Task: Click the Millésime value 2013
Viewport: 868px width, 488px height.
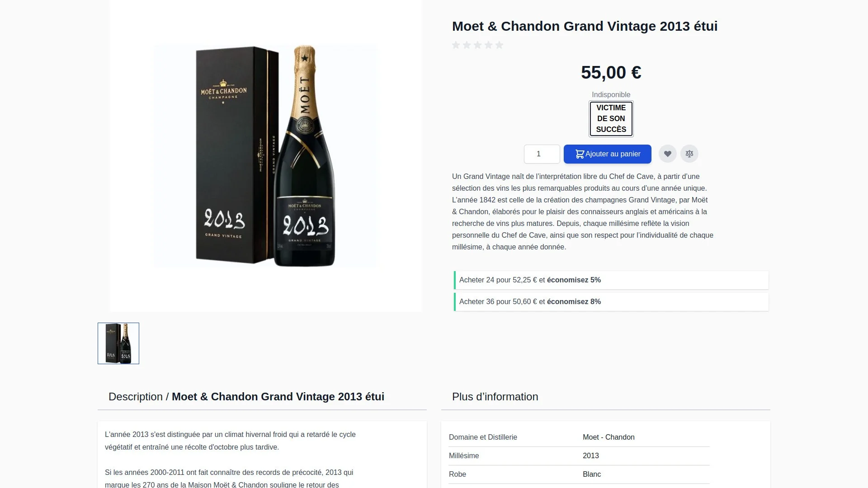Action: coord(590,455)
